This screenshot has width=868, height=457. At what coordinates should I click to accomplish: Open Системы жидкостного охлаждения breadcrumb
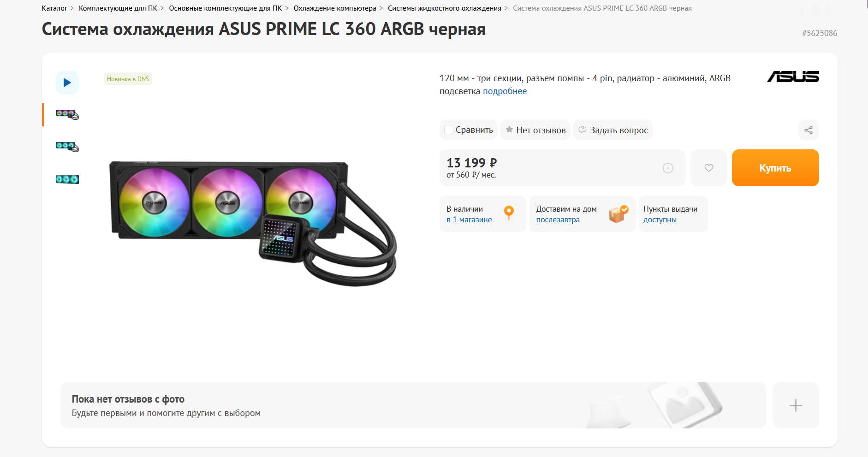point(444,8)
